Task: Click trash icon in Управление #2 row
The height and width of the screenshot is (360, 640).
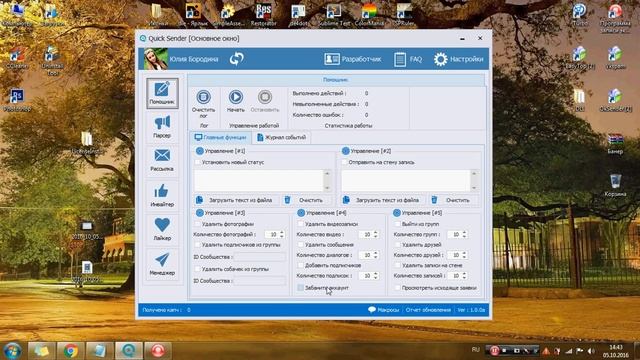Action: pyautogui.click(x=434, y=200)
